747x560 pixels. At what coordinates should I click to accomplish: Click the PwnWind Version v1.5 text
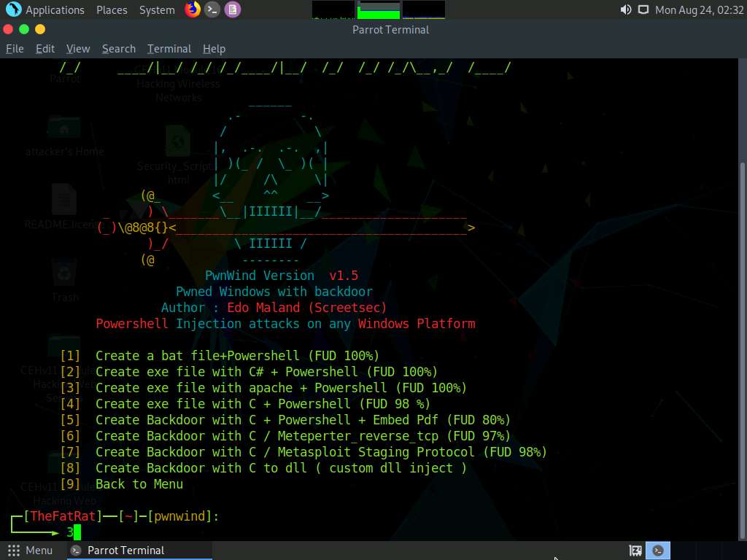282,276
